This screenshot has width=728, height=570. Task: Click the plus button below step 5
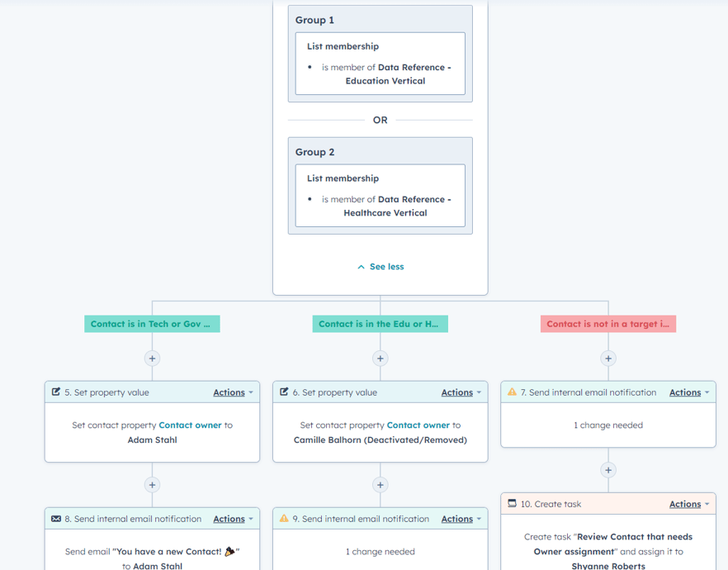pos(152,485)
